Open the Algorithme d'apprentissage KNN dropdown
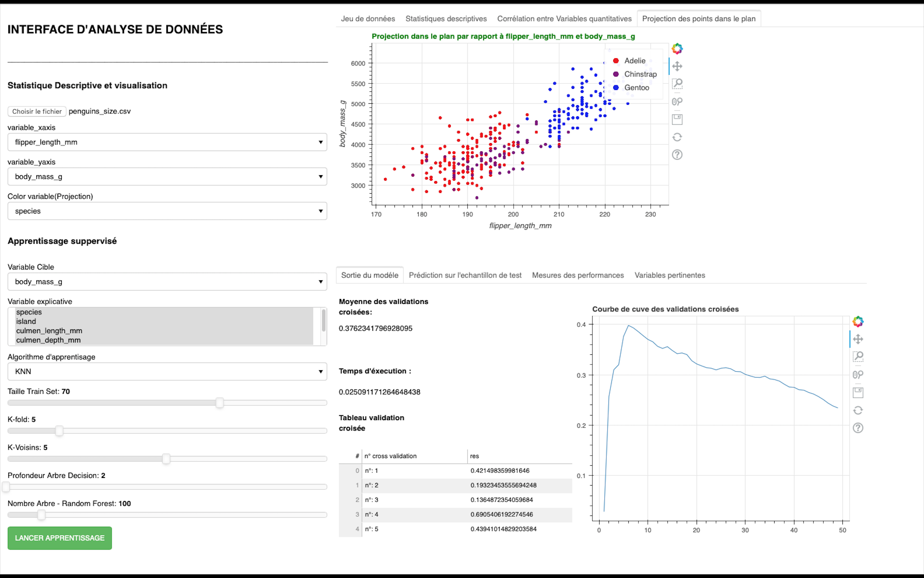The width and height of the screenshot is (924, 578). [167, 372]
